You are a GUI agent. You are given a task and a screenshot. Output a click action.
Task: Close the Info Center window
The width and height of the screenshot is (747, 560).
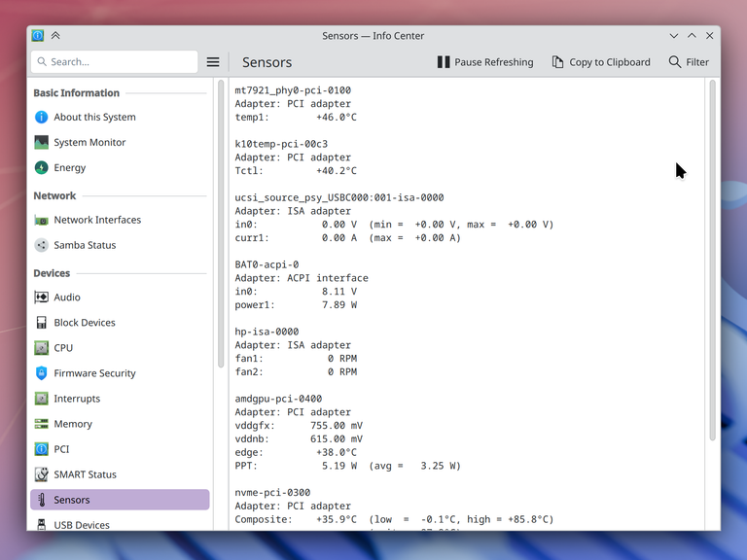click(709, 36)
